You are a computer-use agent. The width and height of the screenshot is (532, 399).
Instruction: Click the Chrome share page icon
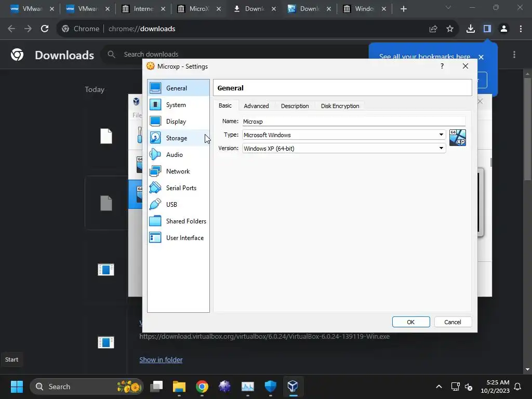433,29
